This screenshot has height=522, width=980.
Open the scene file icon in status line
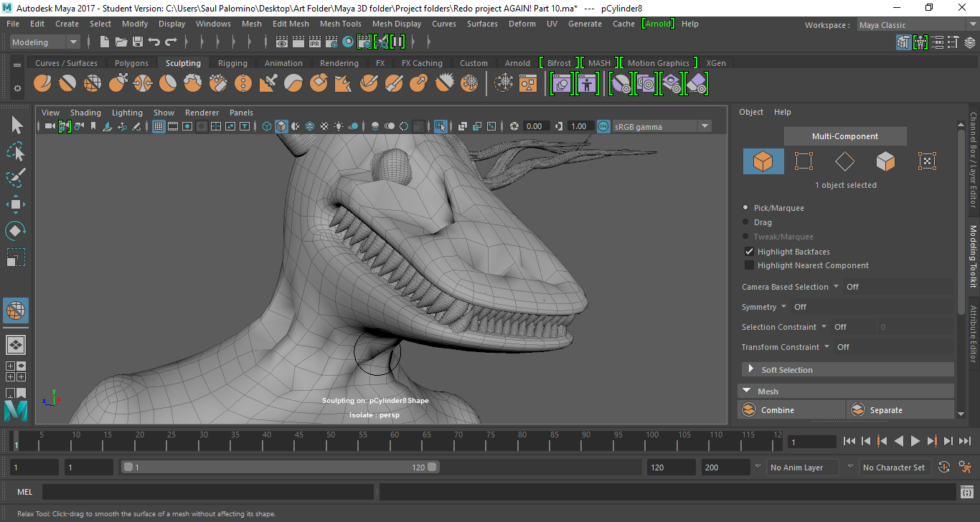click(121, 42)
